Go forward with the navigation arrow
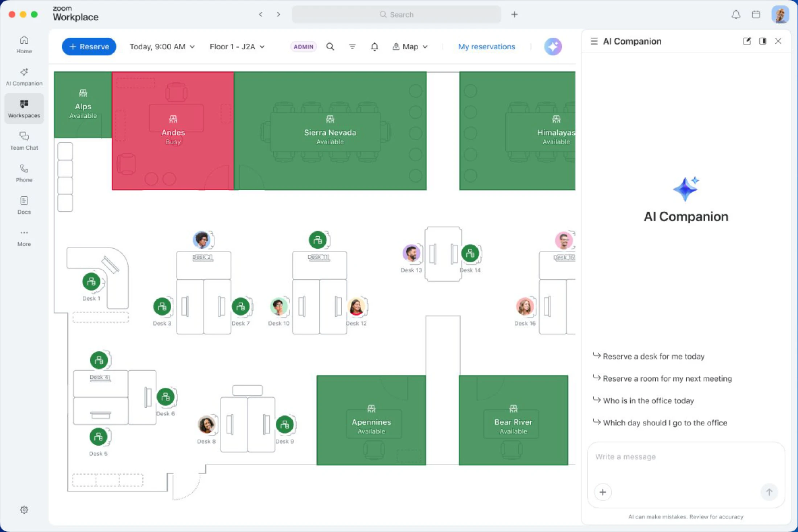 click(x=279, y=14)
